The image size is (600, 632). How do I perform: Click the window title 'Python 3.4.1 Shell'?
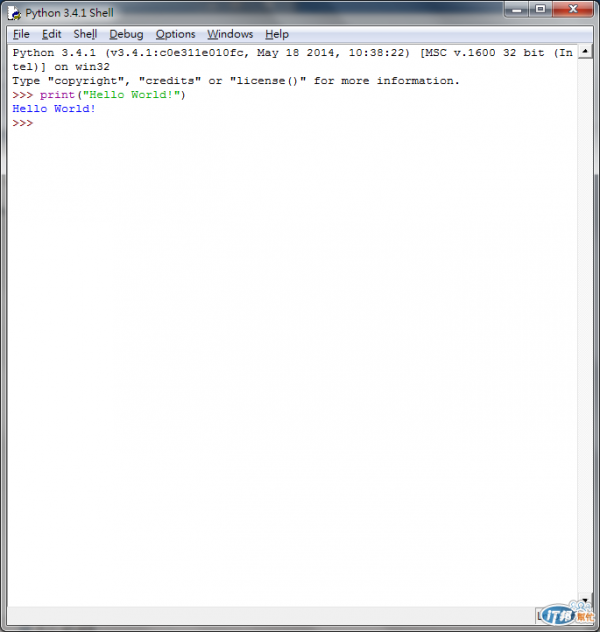(x=69, y=13)
